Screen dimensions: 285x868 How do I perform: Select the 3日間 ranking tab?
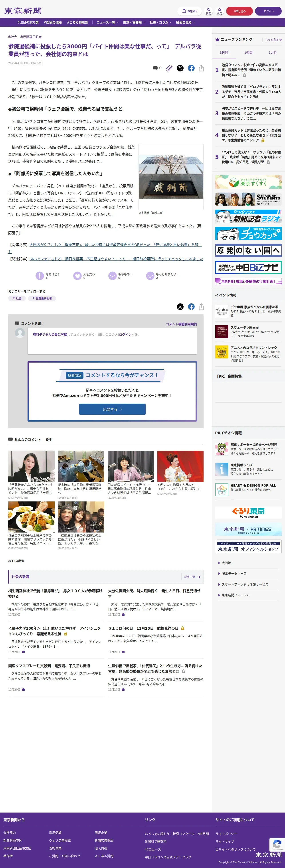(224, 53)
